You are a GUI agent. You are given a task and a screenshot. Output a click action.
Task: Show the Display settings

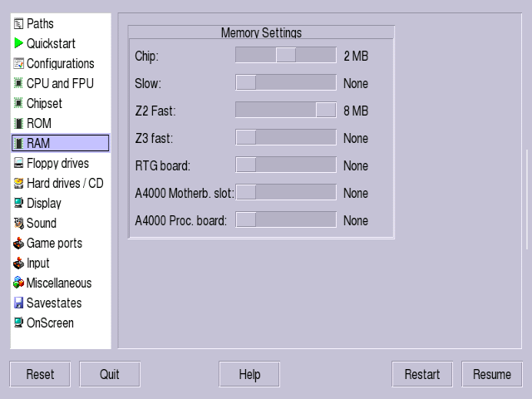point(44,203)
